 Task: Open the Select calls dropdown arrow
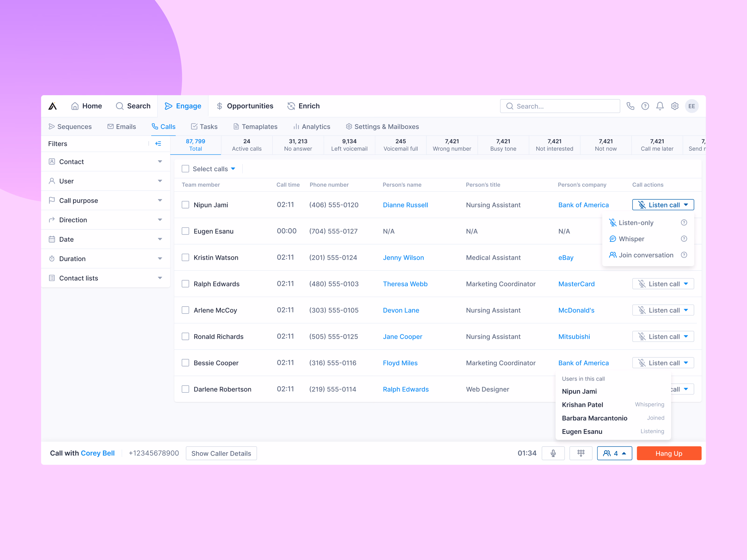pyautogui.click(x=233, y=169)
